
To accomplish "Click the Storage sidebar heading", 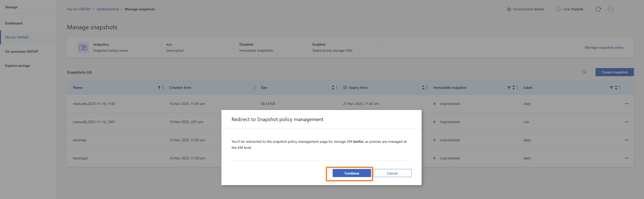I will pos(11,7).
